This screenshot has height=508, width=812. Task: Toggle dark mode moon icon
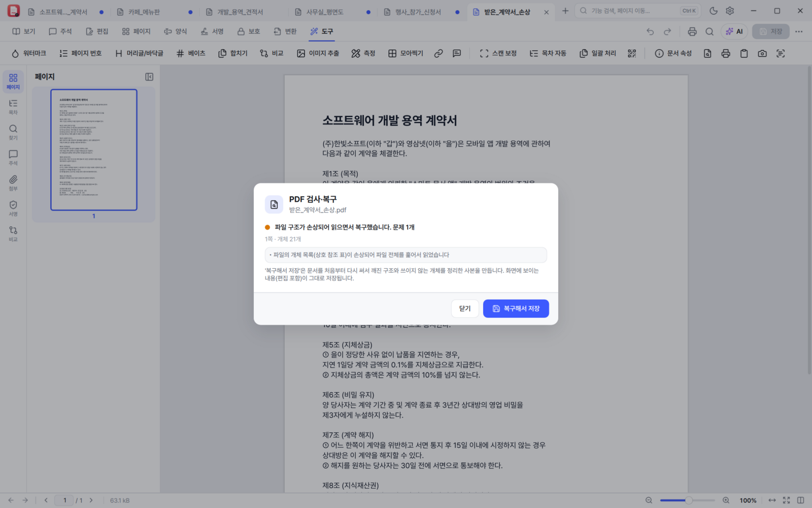(714, 11)
